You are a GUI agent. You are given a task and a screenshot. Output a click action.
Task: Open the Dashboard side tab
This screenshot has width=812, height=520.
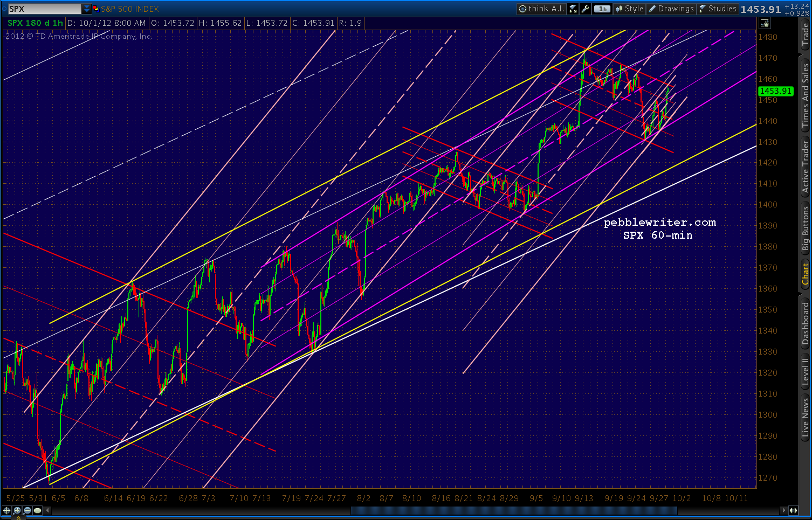point(806,323)
